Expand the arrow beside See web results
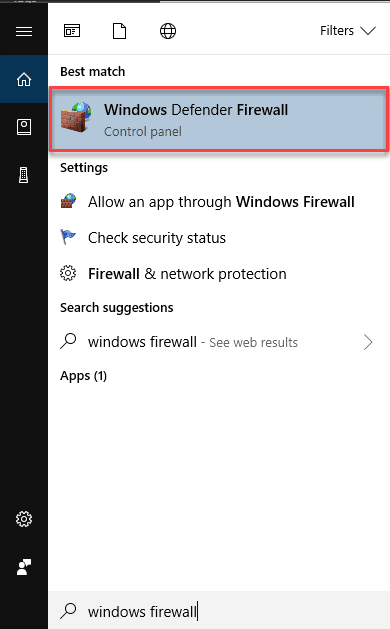 click(x=368, y=342)
